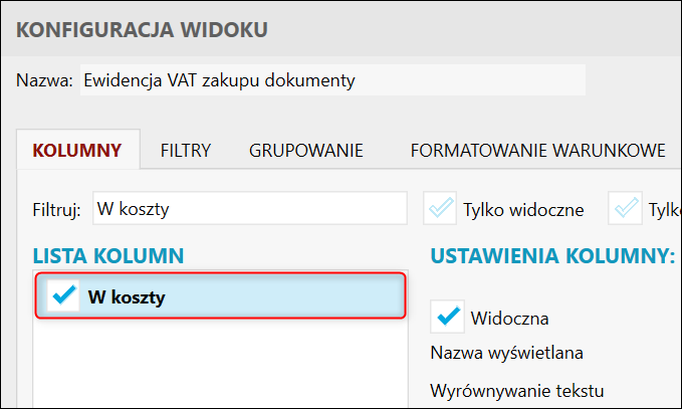The image size is (682, 409).
Task: Go to the GRUPOWANIE tab
Action: [306, 151]
